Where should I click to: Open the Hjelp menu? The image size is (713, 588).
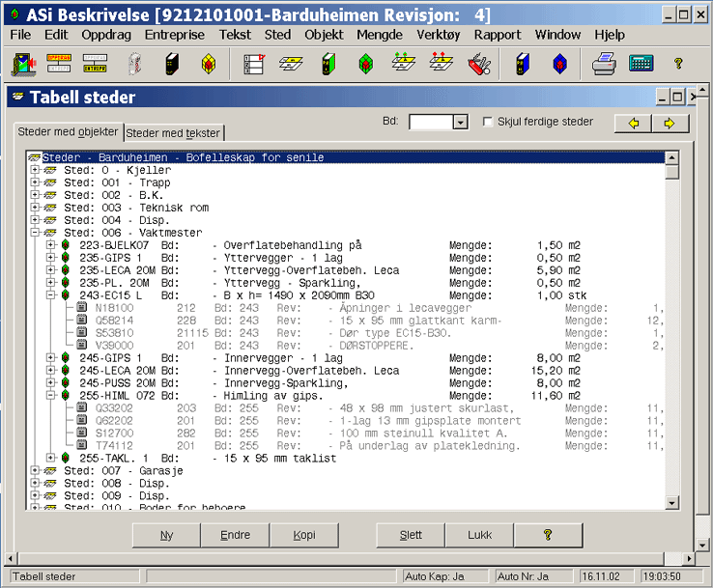(x=610, y=35)
